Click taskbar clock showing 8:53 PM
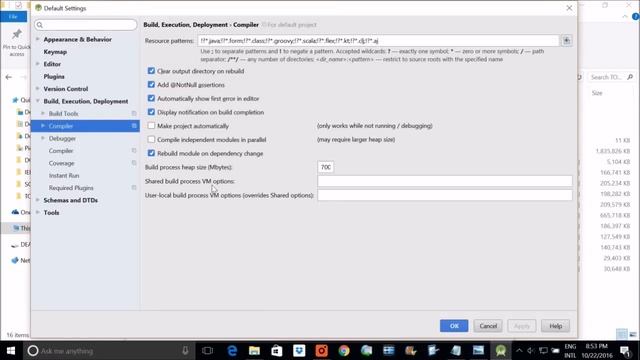 [597, 351]
